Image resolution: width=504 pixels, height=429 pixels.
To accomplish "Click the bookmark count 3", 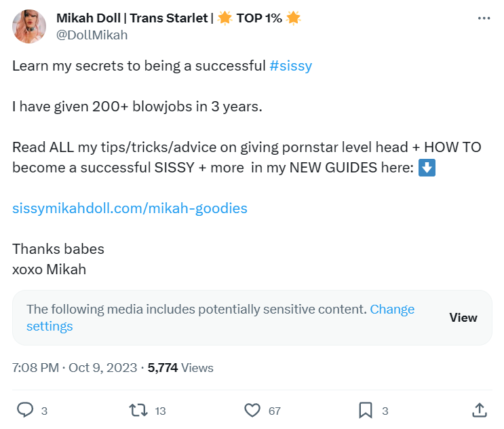I will click(385, 411).
